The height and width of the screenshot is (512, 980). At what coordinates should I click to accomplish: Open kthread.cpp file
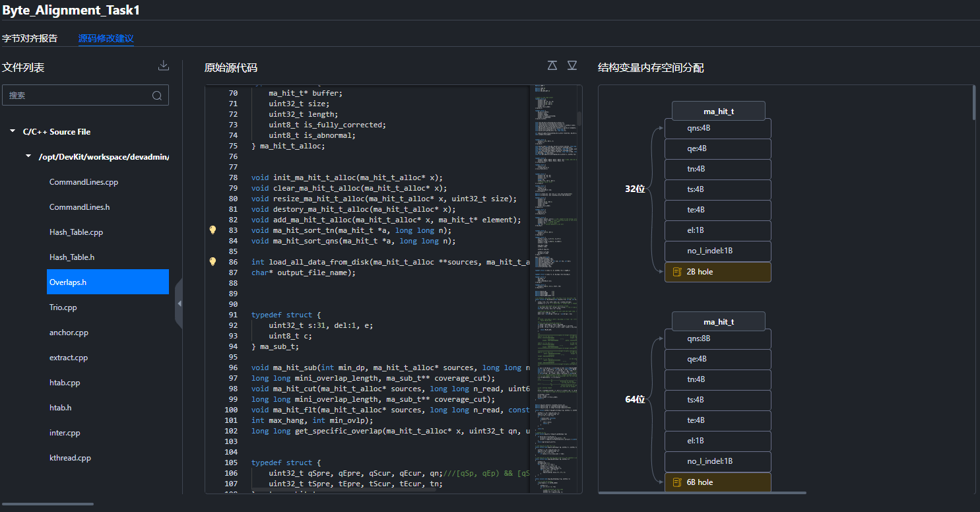pos(70,458)
